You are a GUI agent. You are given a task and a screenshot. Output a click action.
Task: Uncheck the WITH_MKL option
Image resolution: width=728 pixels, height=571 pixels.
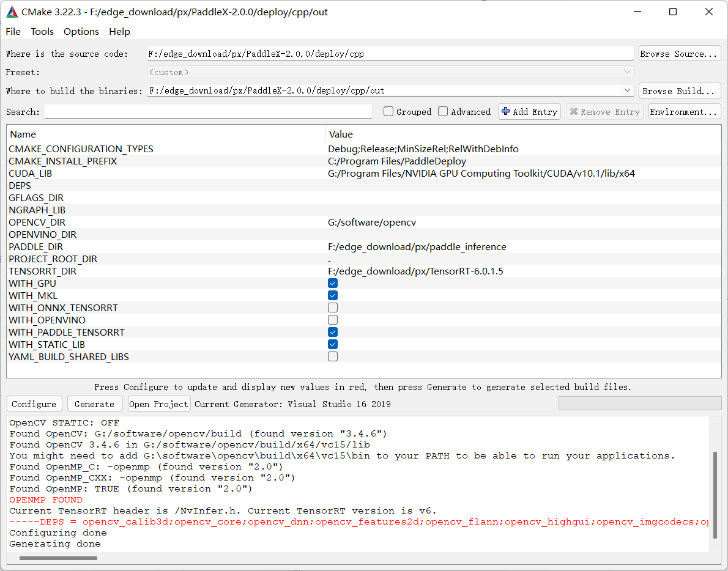(x=332, y=295)
